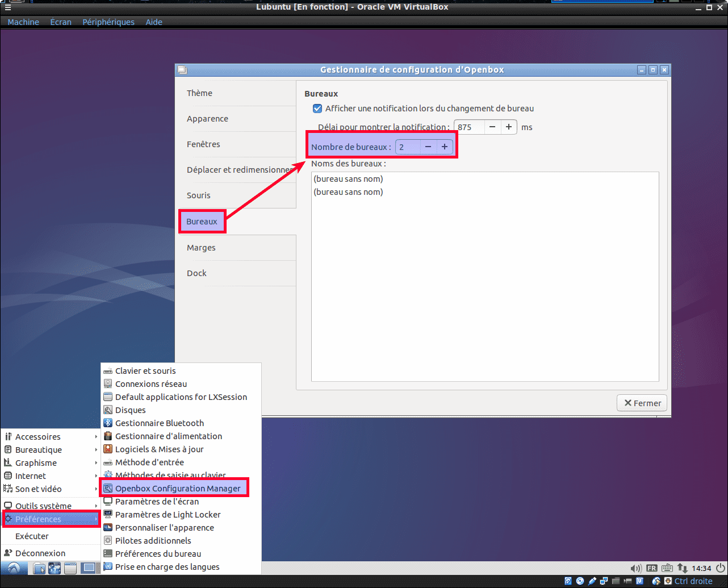Screen dimensions: 728x588
Task: Expand the Accessoires submenu
Action: (51, 437)
